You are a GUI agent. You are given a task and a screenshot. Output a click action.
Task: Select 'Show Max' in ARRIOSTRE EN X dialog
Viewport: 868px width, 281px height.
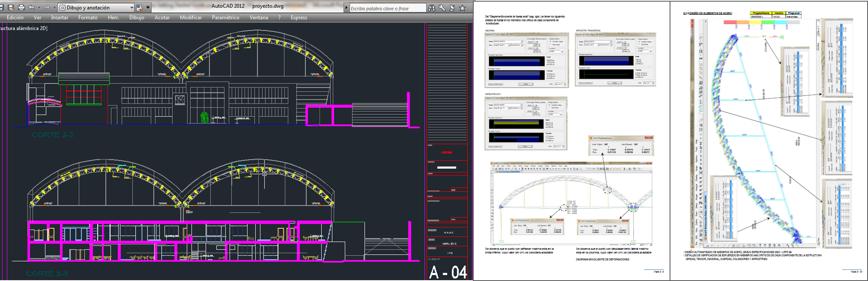550,108
